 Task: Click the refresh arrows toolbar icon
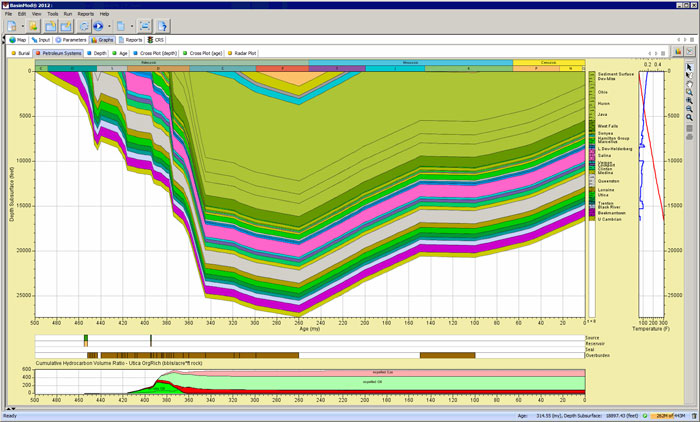point(84,26)
